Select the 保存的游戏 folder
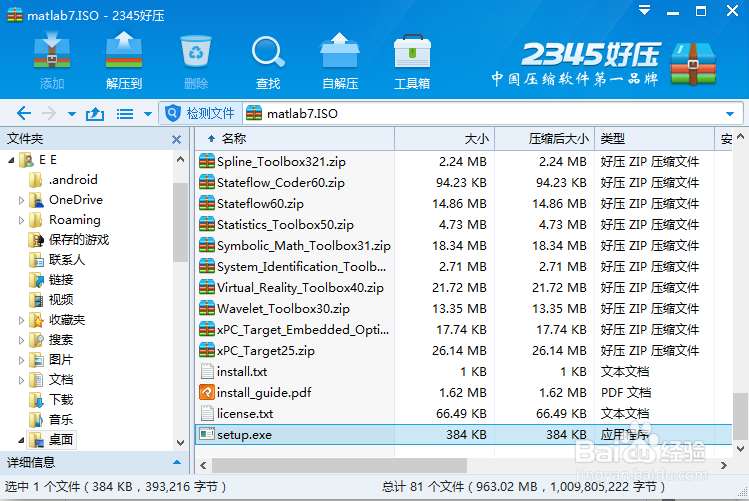The width and height of the screenshot is (749, 501). [69, 240]
